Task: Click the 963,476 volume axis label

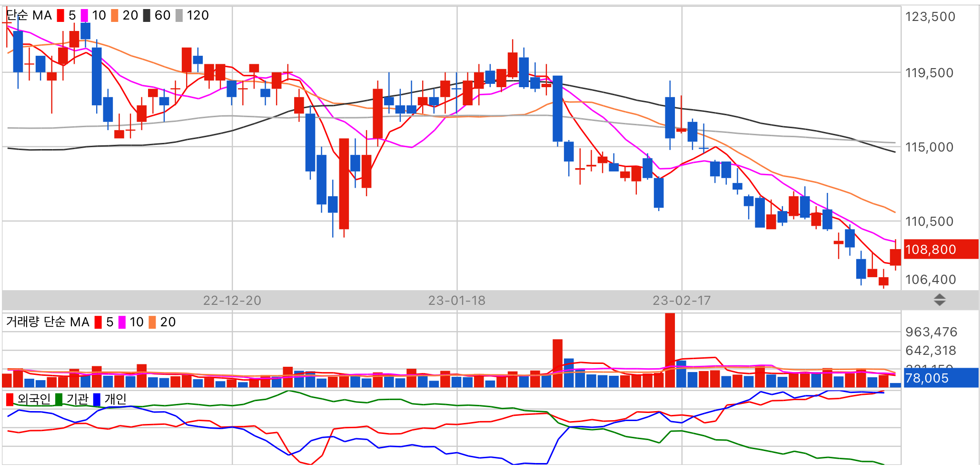Action: pyautogui.click(x=931, y=332)
